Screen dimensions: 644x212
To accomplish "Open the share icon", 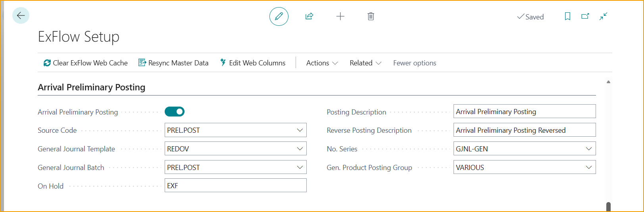I will pos(309,16).
